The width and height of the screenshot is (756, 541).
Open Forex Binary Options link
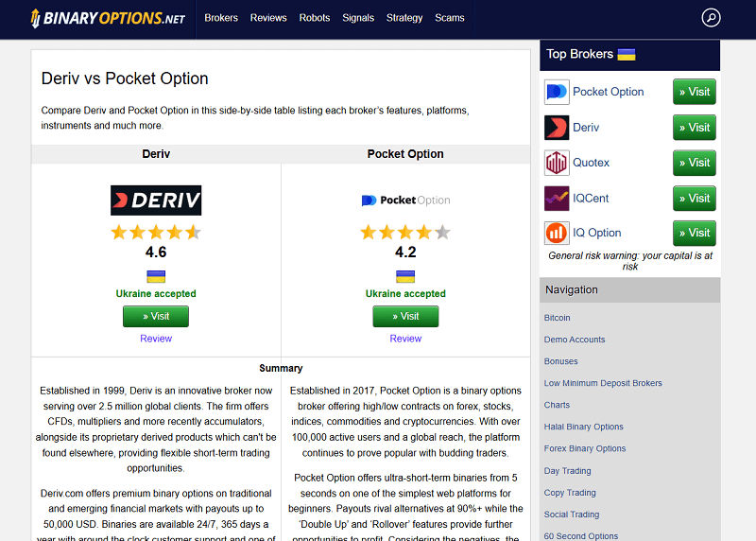(x=585, y=449)
